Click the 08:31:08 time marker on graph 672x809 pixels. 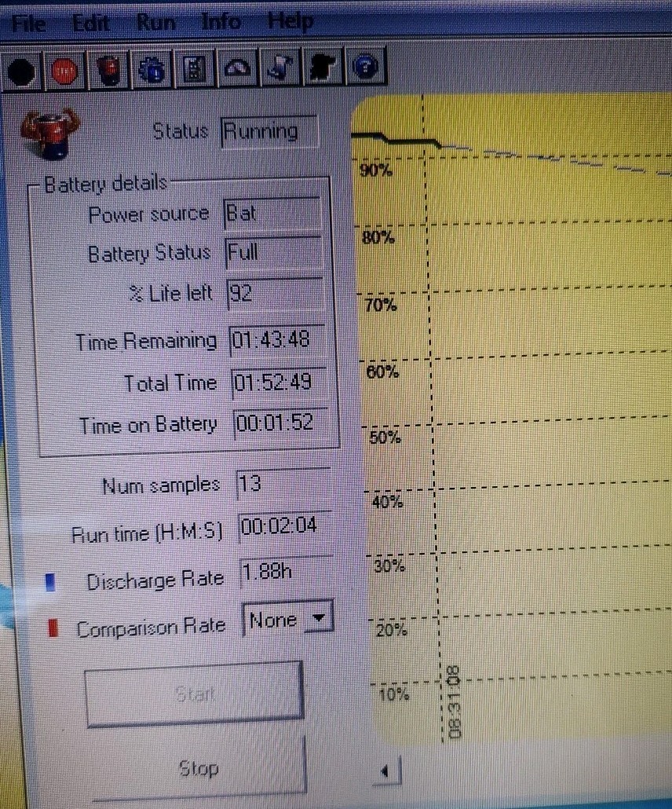[x=455, y=702]
